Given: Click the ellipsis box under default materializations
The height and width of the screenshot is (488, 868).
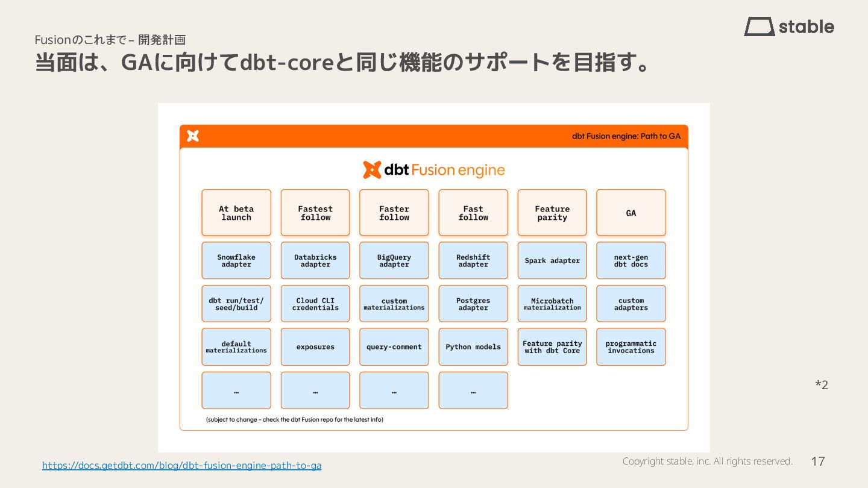Looking at the screenshot, I should [236, 390].
